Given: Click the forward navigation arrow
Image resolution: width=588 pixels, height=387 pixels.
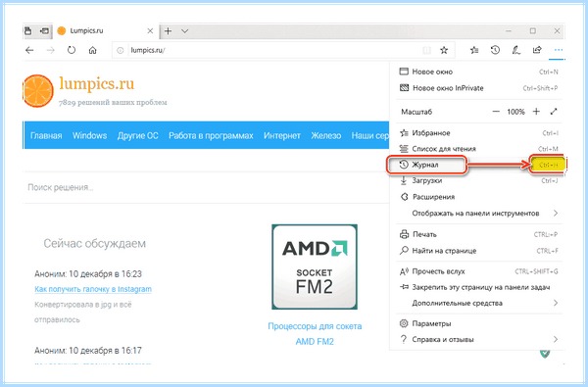Looking at the screenshot, I should (x=51, y=50).
